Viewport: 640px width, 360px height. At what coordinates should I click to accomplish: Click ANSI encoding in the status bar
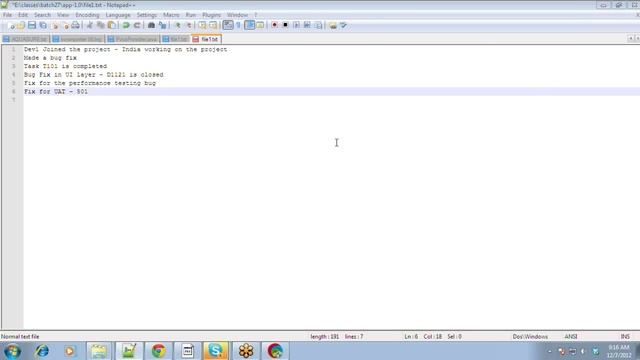click(571, 337)
